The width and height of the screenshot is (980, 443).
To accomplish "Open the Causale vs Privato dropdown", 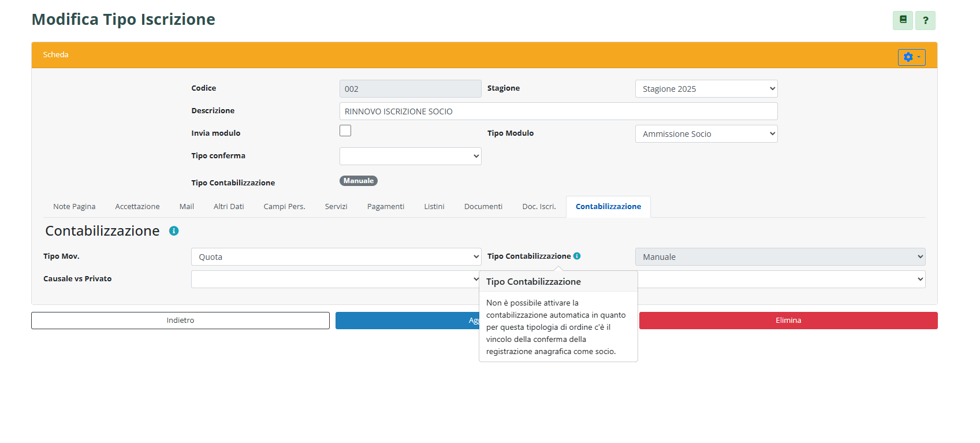I will pyautogui.click(x=334, y=280).
